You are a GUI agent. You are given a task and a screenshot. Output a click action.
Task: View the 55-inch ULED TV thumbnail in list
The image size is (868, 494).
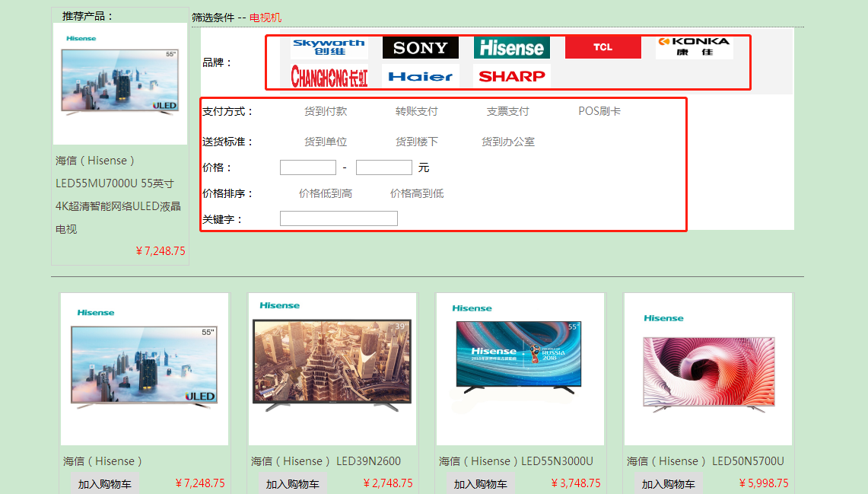click(x=144, y=369)
